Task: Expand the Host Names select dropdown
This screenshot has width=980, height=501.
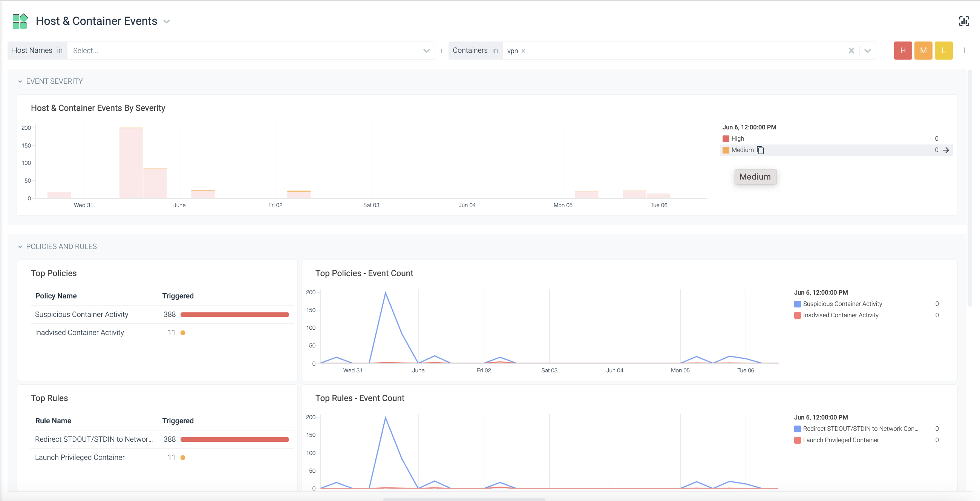Action: coord(426,51)
